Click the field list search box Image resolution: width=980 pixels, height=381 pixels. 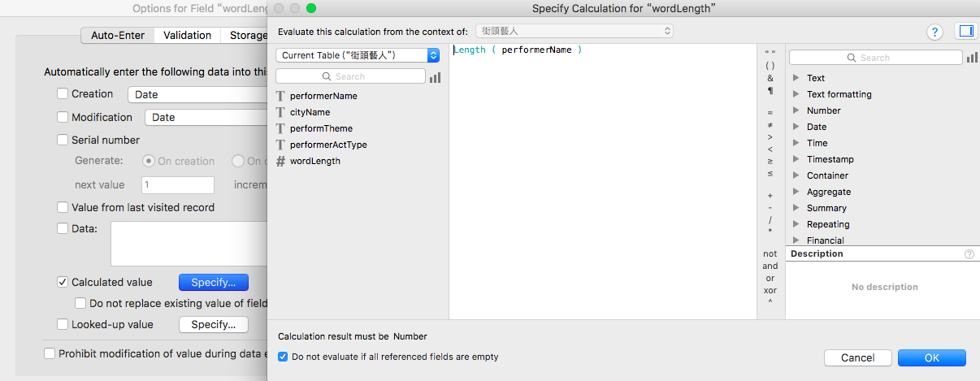click(x=350, y=76)
